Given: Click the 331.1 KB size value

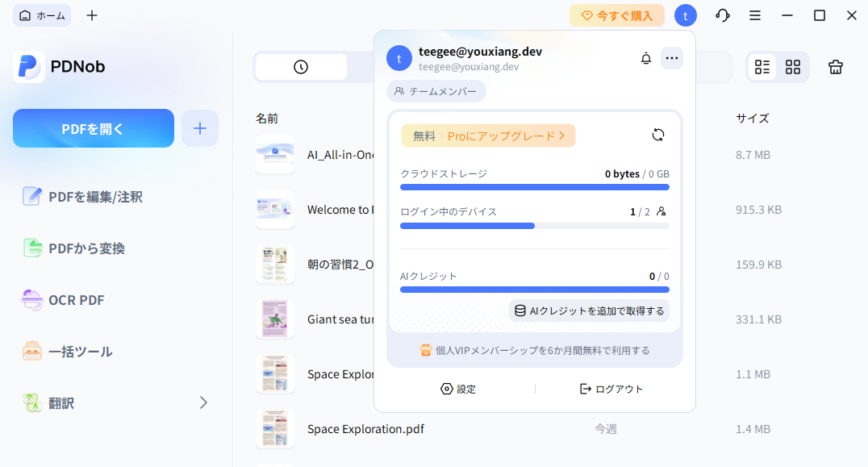Looking at the screenshot, I should (x=758, y=319).
